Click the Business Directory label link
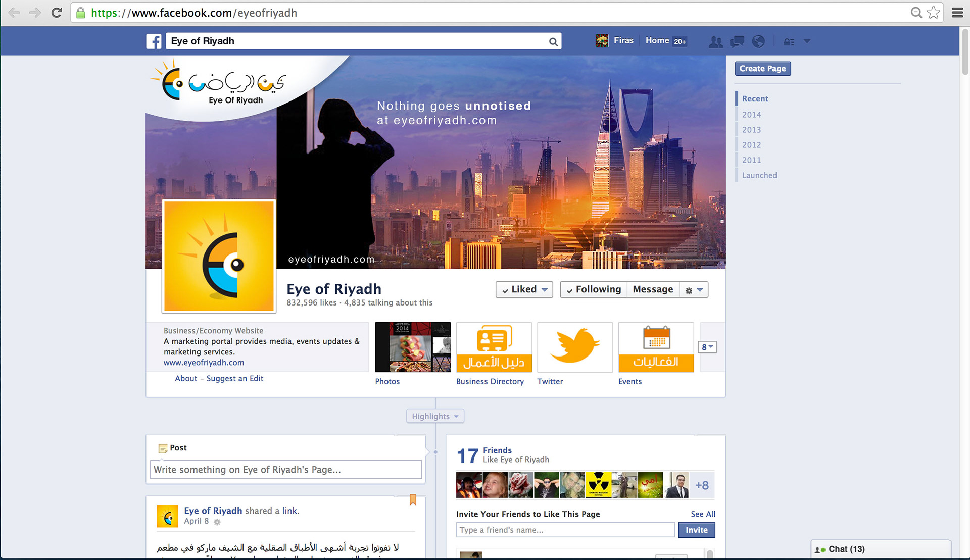 (490, 382)
